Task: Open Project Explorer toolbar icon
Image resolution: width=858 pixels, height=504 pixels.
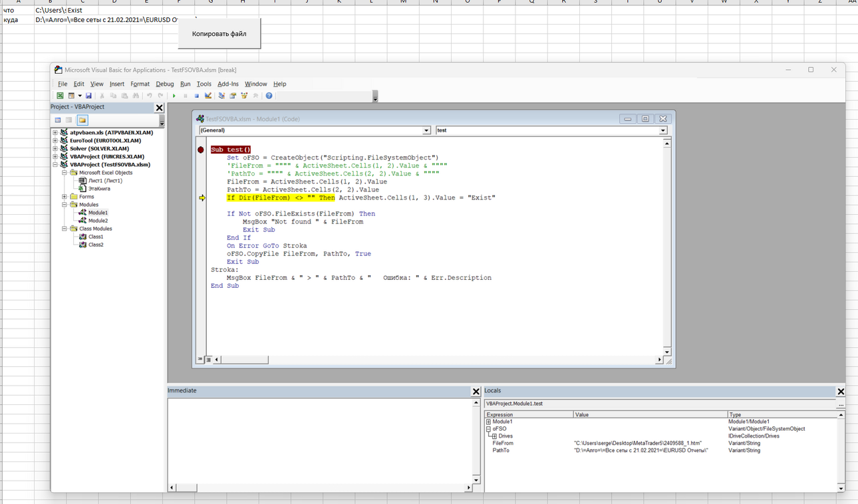Action: pyautogui.click(x=221, y=96)
